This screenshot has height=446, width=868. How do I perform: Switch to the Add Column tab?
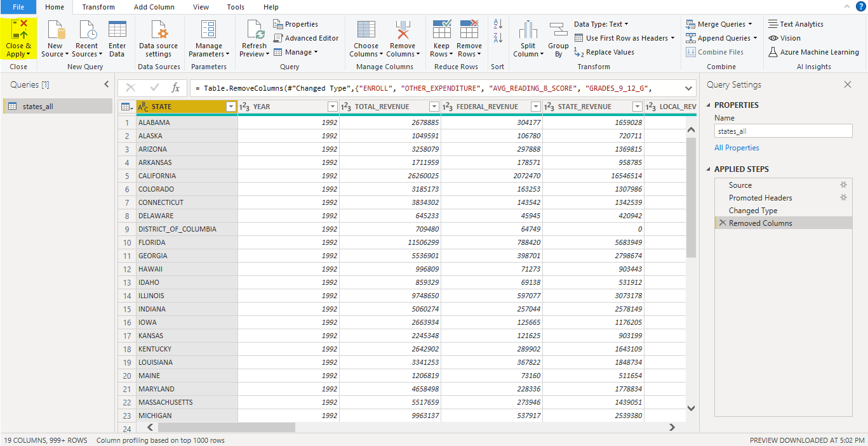[x=154, y=7]
